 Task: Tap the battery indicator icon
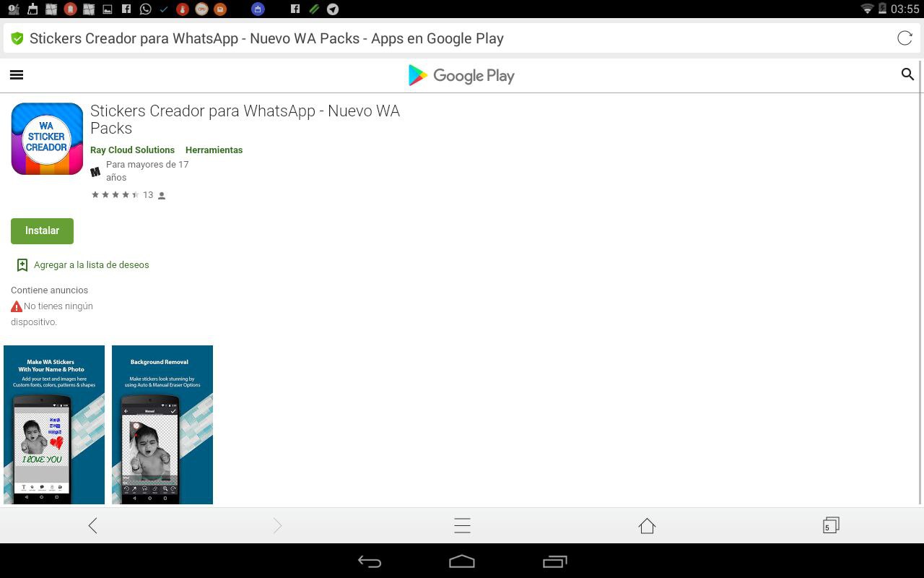pyautogui.click(x=883, y=9)
